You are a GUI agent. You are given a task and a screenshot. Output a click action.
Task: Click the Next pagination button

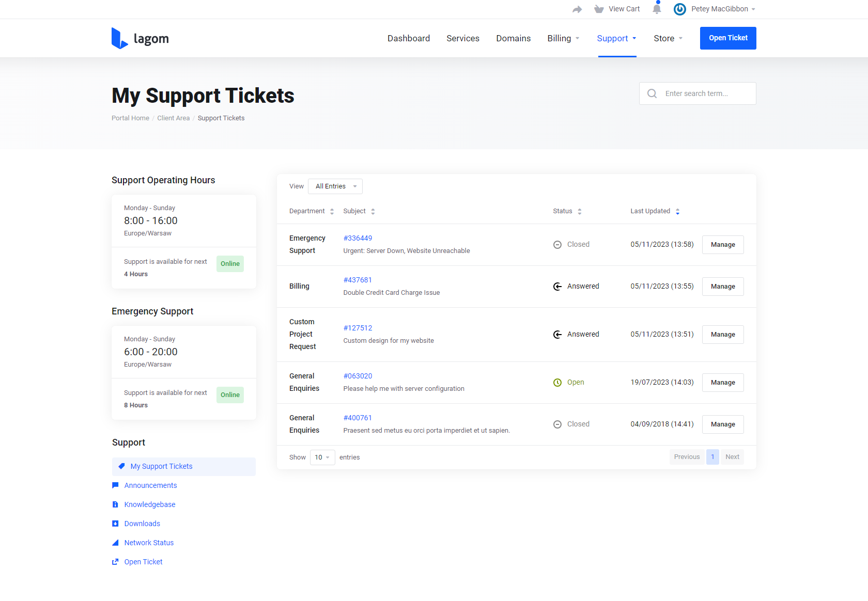[x=732, y=457]
